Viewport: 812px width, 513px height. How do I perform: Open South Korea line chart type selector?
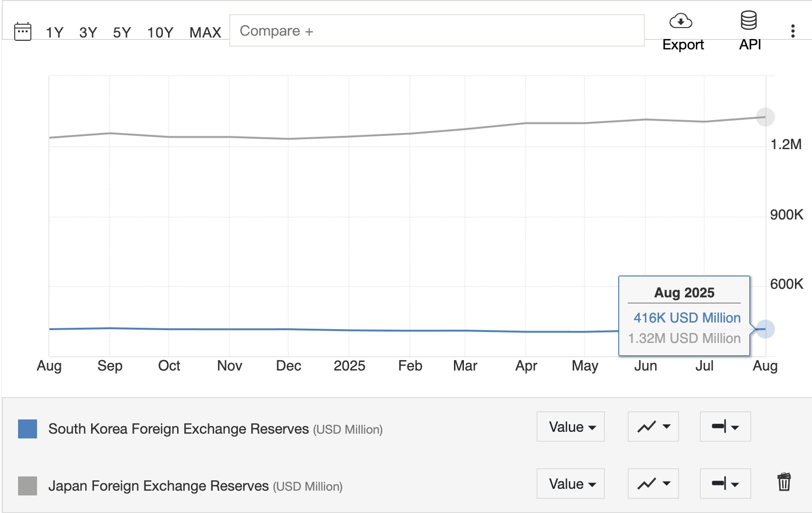[653, 427]
